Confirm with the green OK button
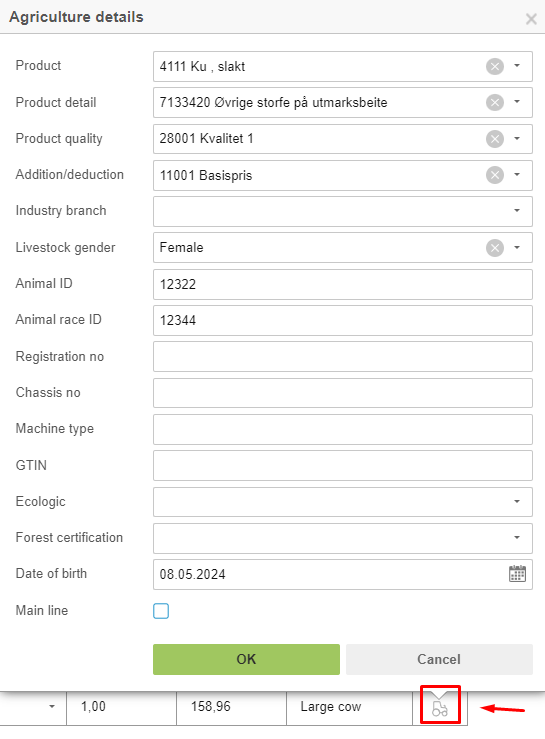The image size is (545, 739). (246, 659)
